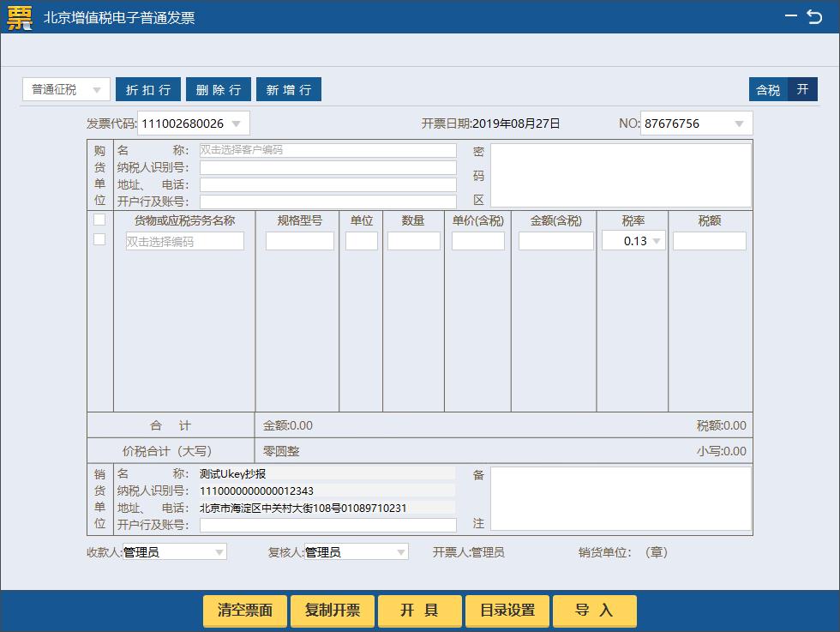Click the customer name double-click selection field

tap(327, 150)
